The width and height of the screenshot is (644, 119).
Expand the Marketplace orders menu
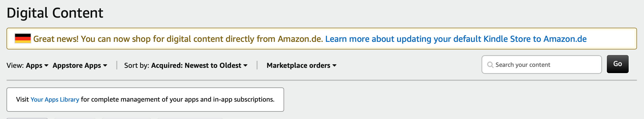coord(298,66)
